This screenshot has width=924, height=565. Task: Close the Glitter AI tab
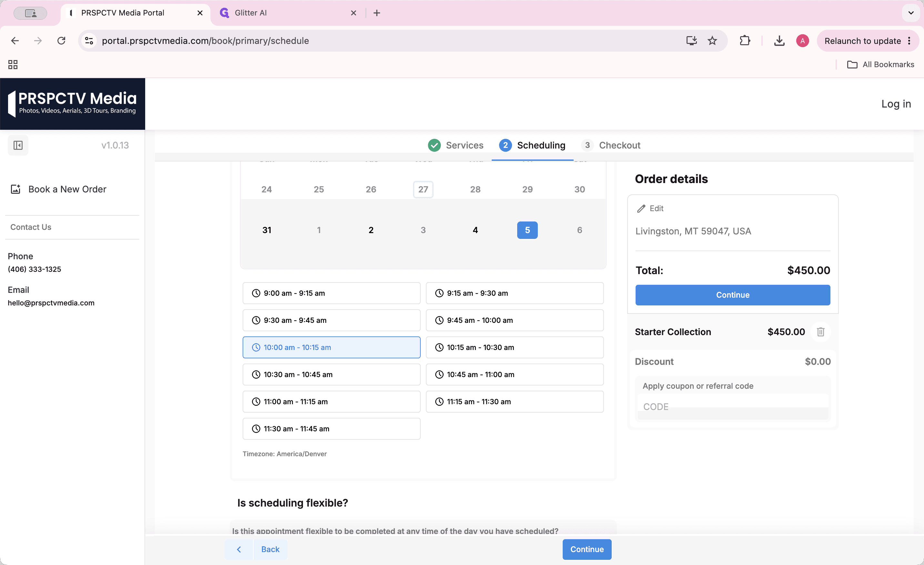(x=353, y=13)
